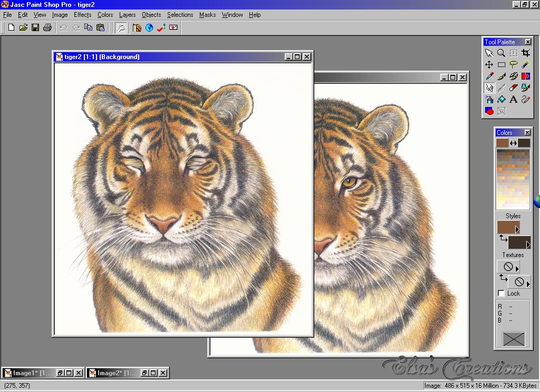Expand the foreground Styles swatch flyout arrow
This screenshot has height=392, width=540.
pos(517,230)
